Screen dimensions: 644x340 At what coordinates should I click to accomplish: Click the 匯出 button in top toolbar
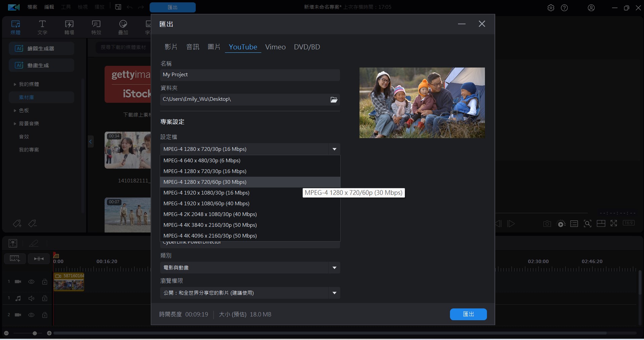(x=173, y=7)
